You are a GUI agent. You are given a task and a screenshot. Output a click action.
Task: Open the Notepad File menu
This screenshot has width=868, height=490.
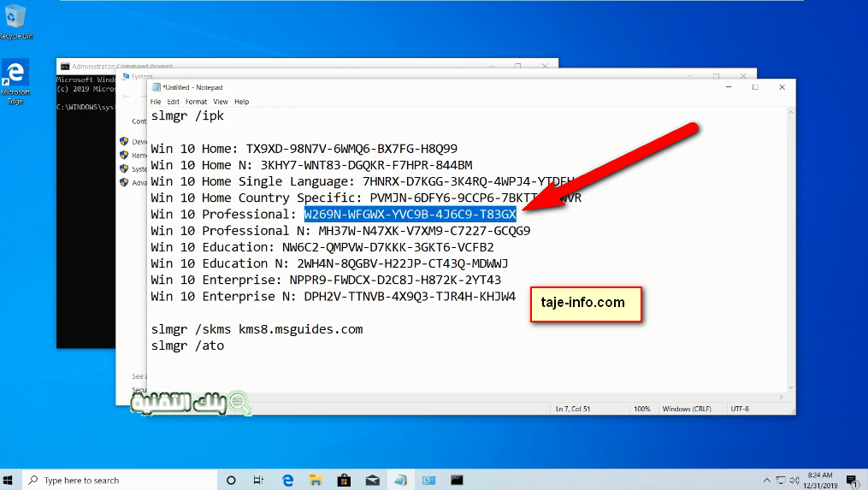point(156,102)
